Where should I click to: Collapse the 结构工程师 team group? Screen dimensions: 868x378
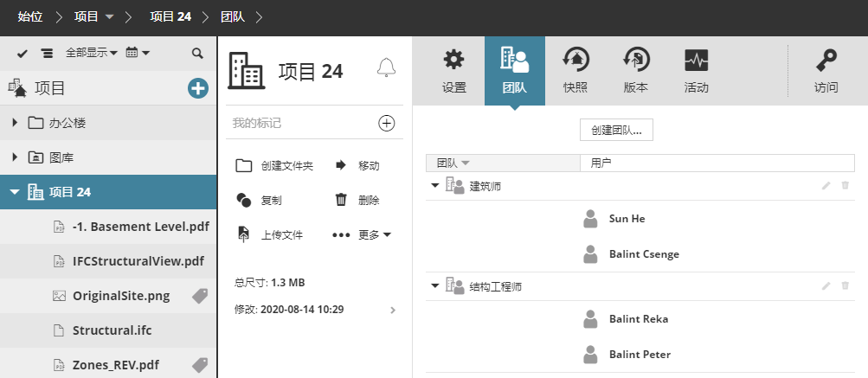coord(435,286)
